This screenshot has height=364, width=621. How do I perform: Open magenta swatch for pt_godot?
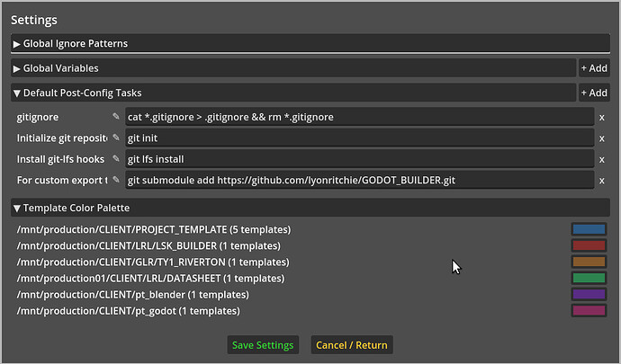click(589, 310)
